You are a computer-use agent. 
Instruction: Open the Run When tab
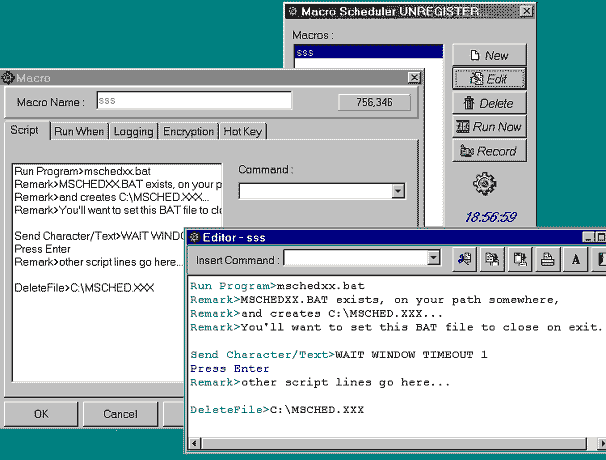tap(79, 131)
